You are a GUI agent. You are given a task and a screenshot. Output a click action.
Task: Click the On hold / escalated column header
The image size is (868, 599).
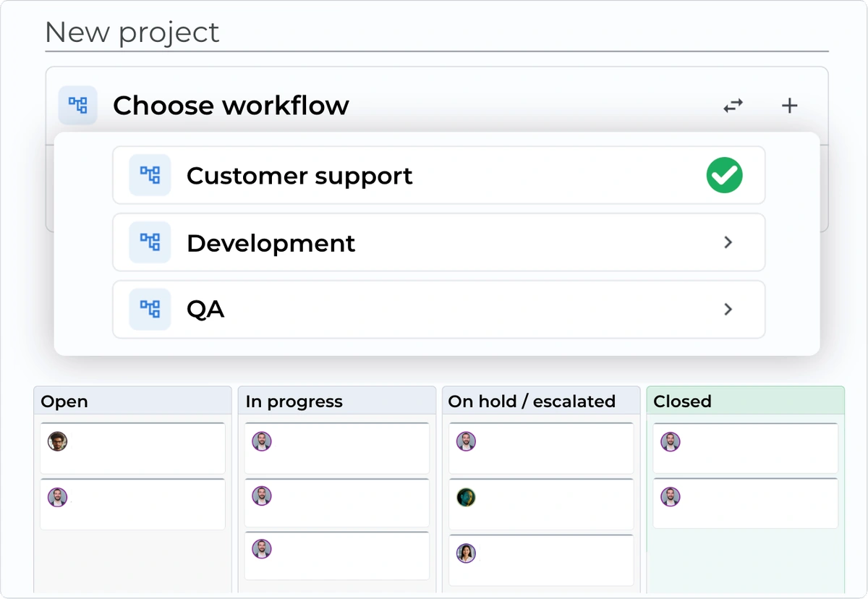click(x=541, y=401)
